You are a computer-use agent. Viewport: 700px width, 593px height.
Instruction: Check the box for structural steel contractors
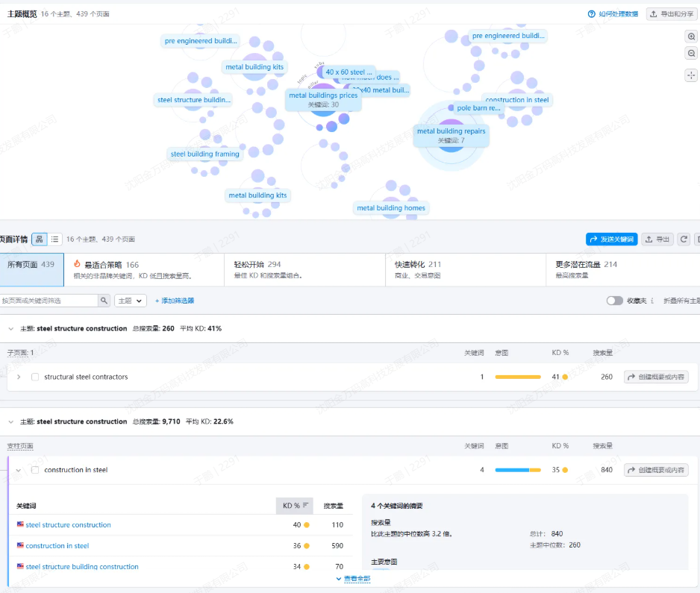click(35, 377)
